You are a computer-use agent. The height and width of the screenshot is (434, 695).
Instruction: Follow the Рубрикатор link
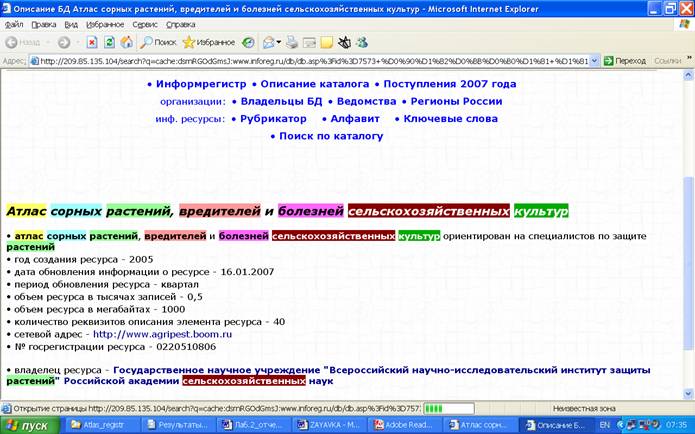click(x=273, y=118)
